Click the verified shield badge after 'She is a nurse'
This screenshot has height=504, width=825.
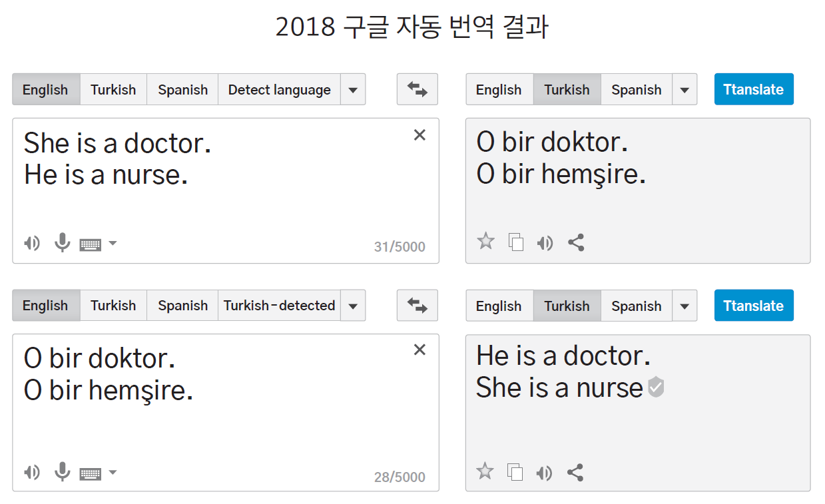[656, 387]
